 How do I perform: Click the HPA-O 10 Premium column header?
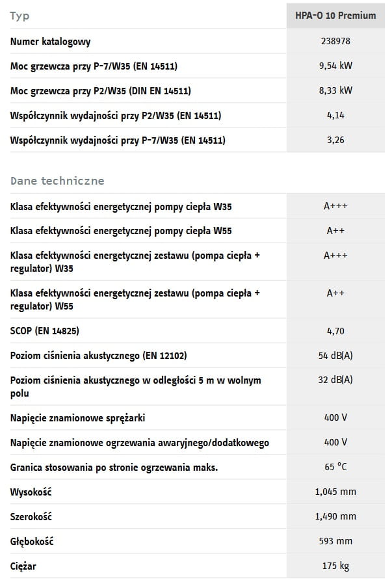[335, 16]
